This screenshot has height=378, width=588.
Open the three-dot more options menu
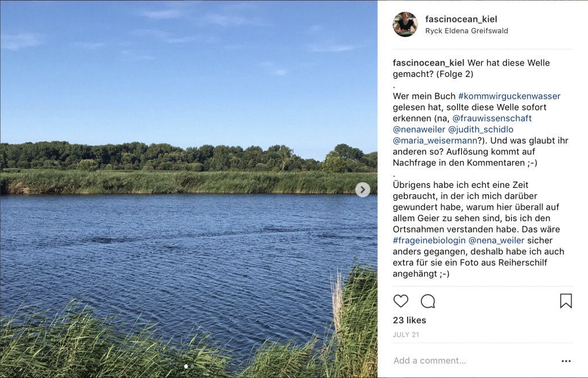[566, 361]
